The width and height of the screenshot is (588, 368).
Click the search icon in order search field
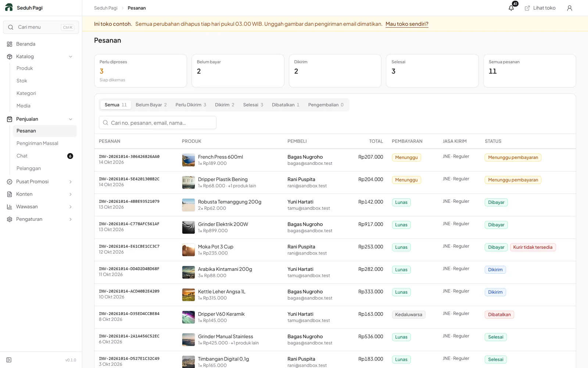[105, 123]
